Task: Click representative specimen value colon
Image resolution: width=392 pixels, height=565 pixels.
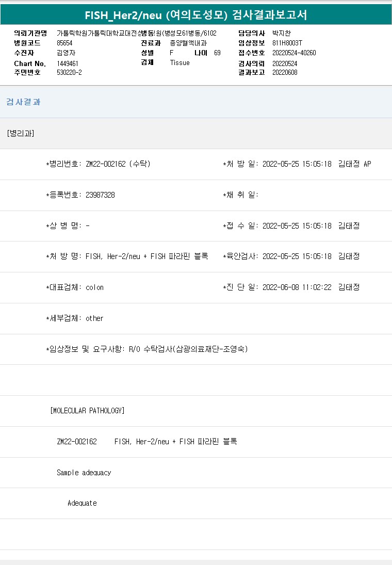Action: (94, 287)
